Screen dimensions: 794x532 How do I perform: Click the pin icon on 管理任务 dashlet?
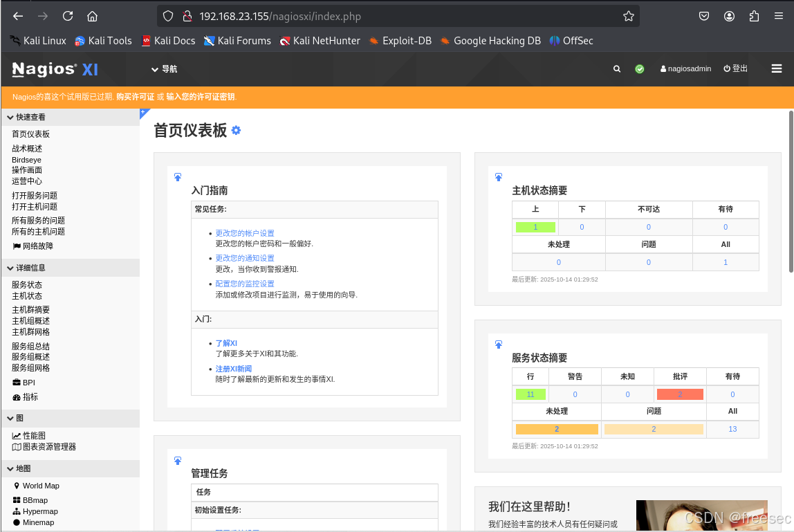(x=178, y=461)
